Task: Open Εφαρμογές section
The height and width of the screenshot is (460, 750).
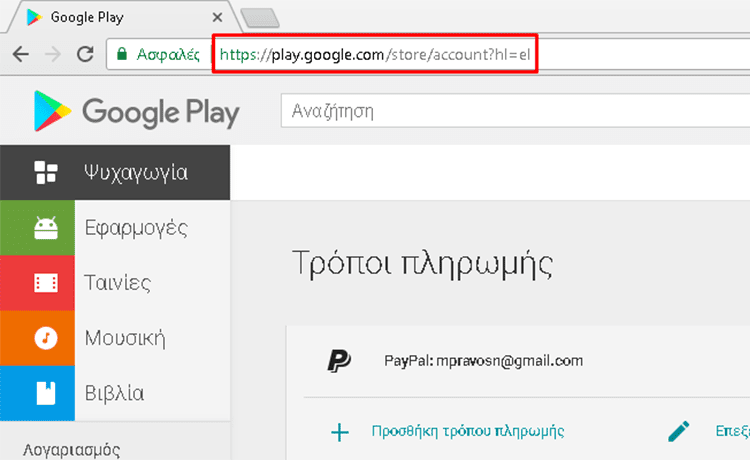Action: pos(136,228)
